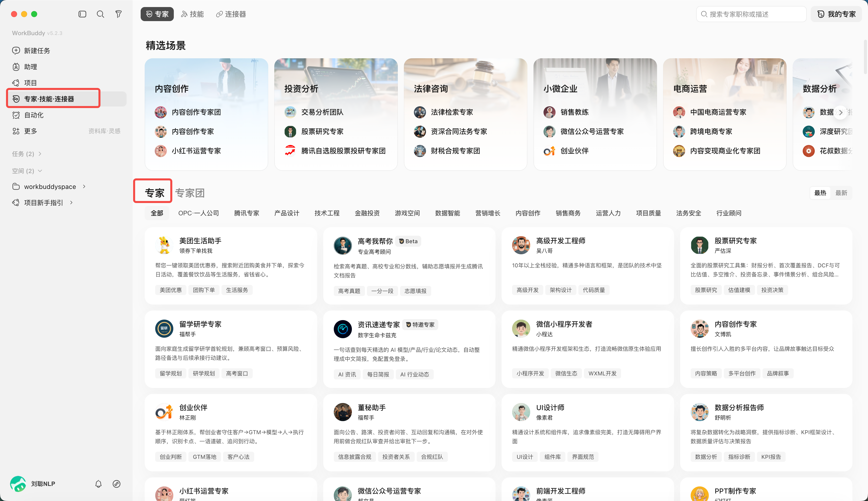Click the 资讯速递专家 round icon
The height and width of the screenshot is (501, 868).
click(343, 329)
